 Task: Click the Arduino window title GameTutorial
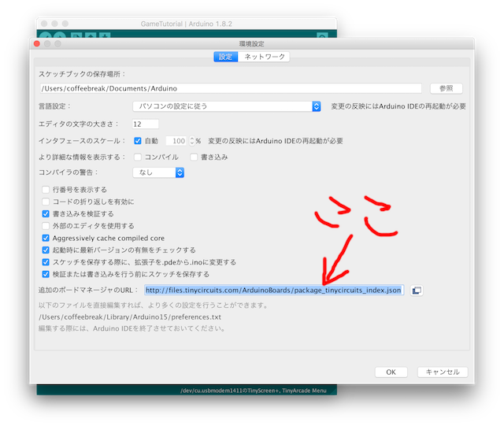coord(187,24)
